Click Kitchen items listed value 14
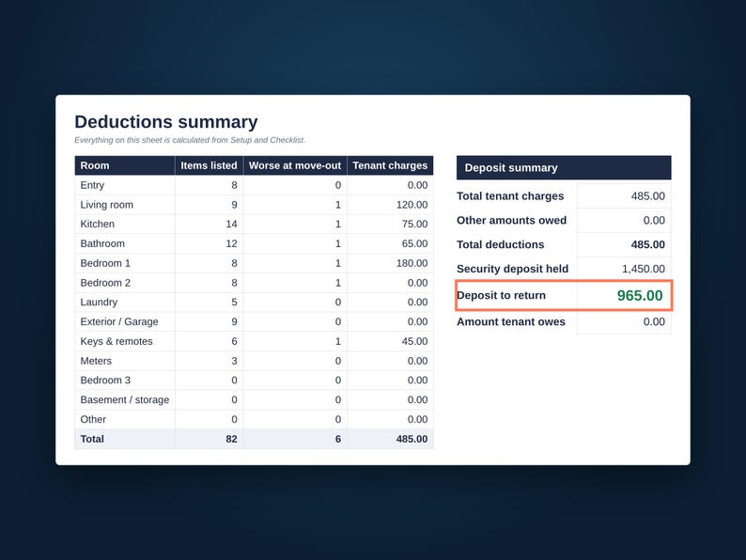746x560 pixels. pos(232,225)
